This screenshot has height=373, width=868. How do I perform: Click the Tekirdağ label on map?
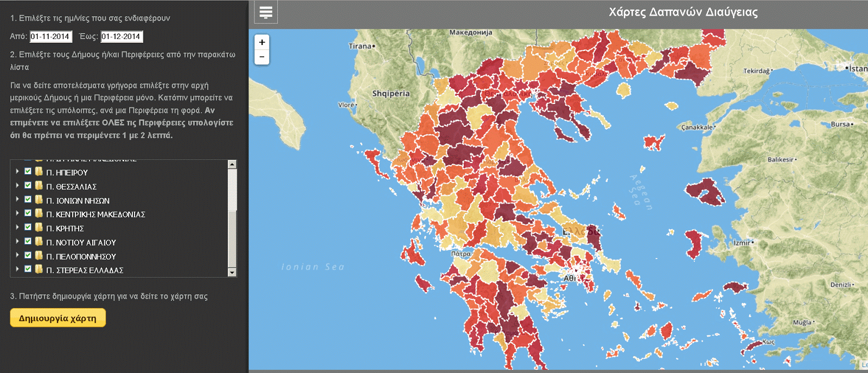[757, 71]
